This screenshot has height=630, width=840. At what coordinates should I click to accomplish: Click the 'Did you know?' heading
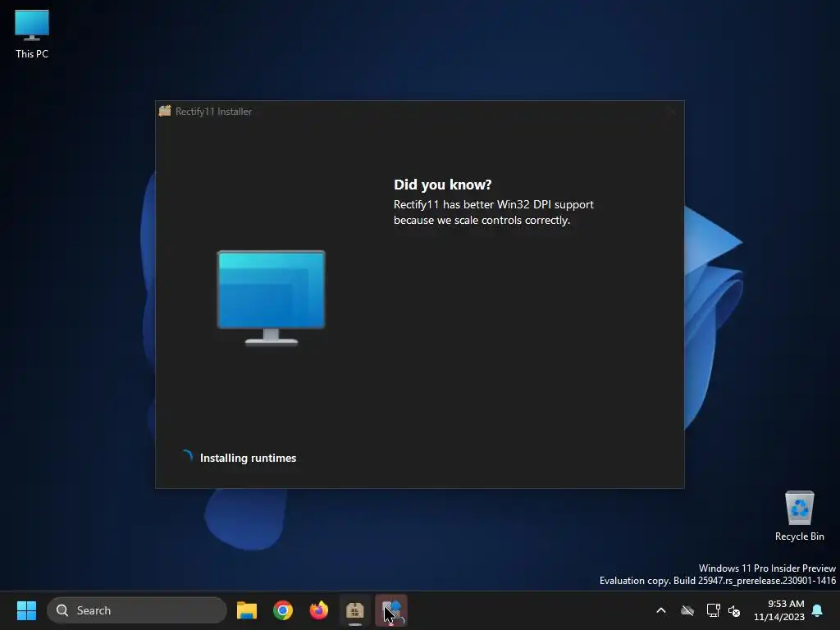click(x=442, y=185)
